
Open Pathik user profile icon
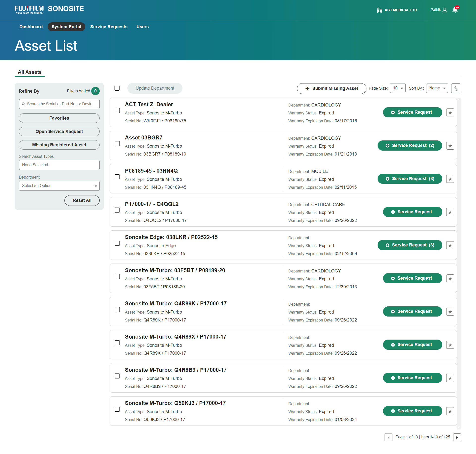(445, 10)
